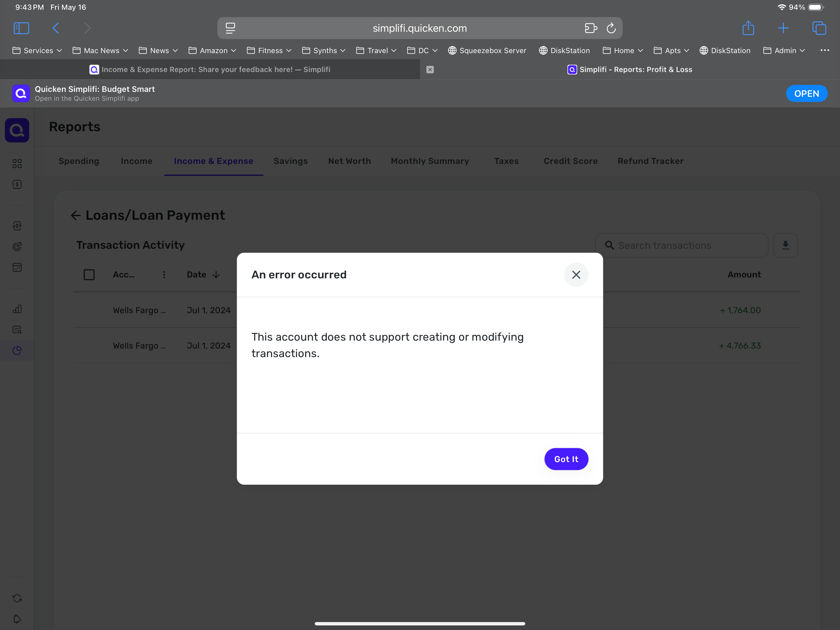The image size is (840, 630).
Task: Click the + 1,764.00 amount
Action: tap(740, 310)
